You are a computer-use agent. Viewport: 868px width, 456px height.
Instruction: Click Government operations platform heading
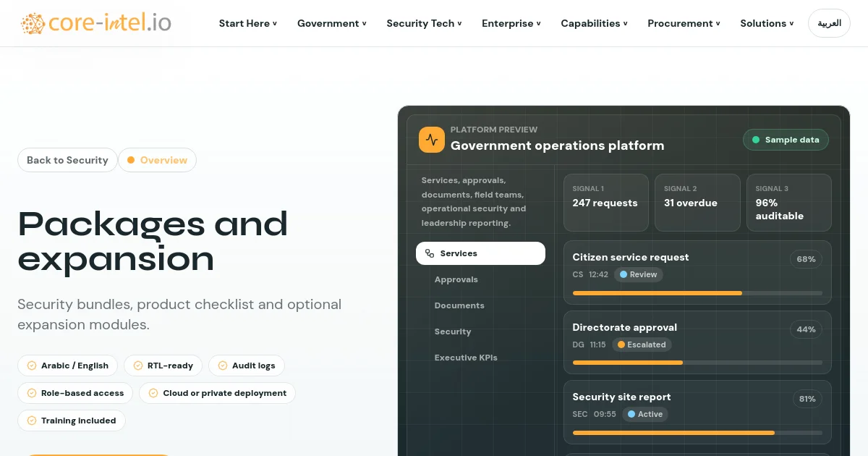coord(557,145)
